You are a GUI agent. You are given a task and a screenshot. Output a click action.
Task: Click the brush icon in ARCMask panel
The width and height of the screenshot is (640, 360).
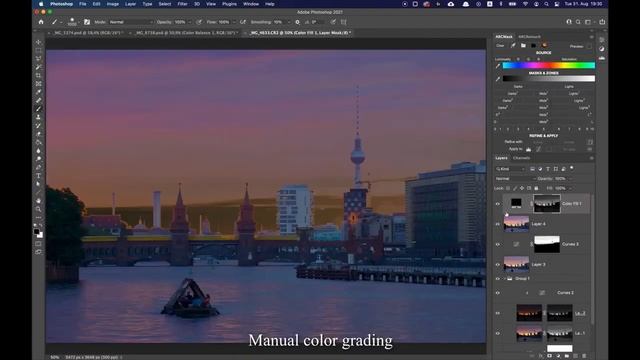[513, 46]
